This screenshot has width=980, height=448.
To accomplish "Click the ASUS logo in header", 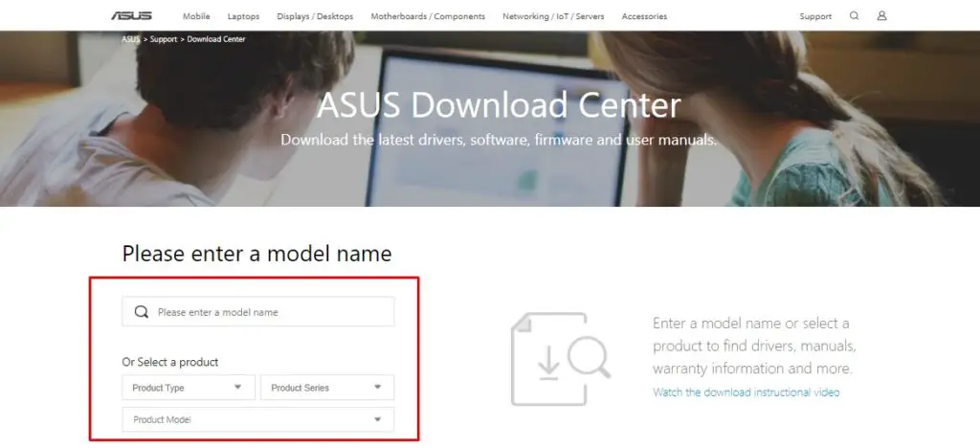I will [x=131, y=15].
